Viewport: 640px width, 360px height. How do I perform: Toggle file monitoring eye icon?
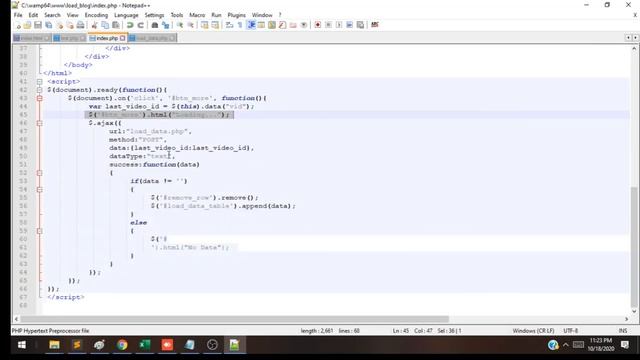[304, 25]
